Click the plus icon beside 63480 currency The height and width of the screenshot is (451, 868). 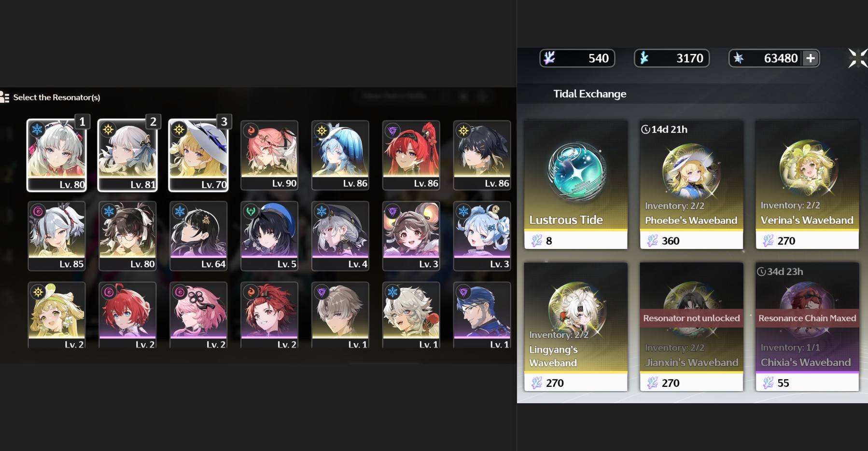click(x=810, y=58)
